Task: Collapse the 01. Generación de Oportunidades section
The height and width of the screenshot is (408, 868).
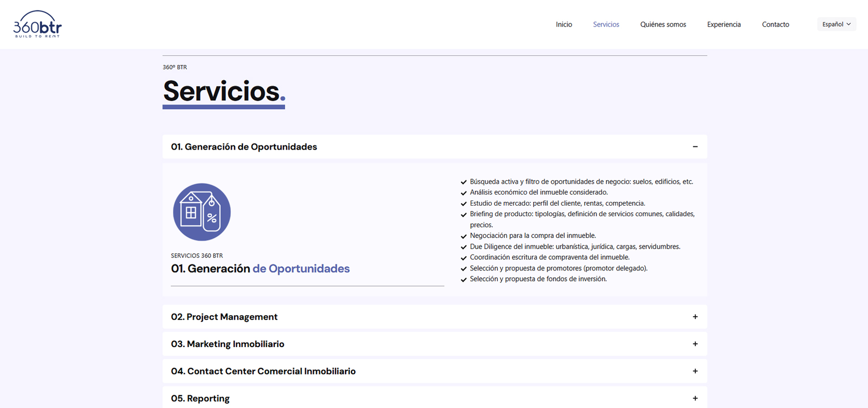Action: [x=244, y=147]
